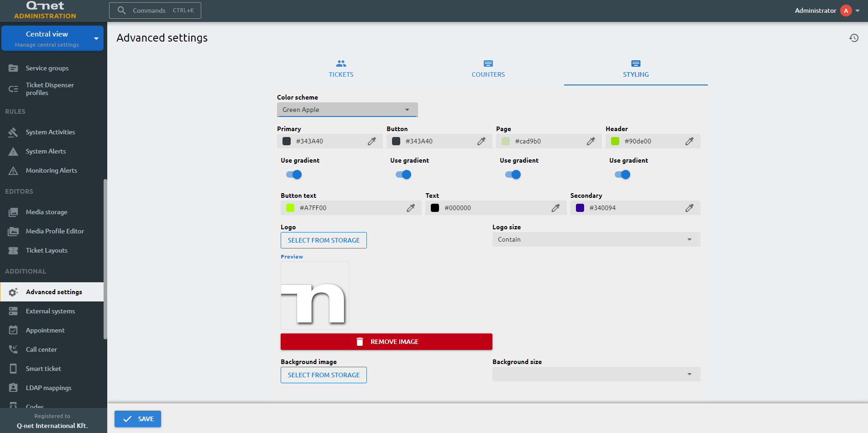The image size is (868, 433).
Task: Click the Administrator avatar icon
Action: point(846,11)
